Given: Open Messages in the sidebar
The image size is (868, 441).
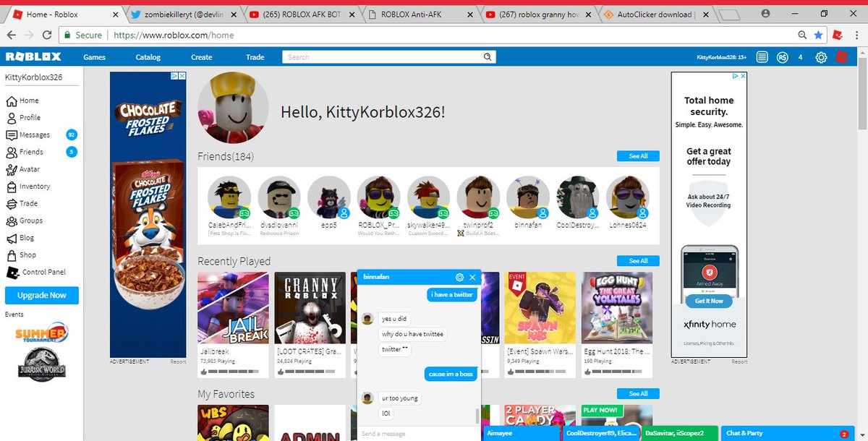Looking at the screenshot, I should (28, 134).
